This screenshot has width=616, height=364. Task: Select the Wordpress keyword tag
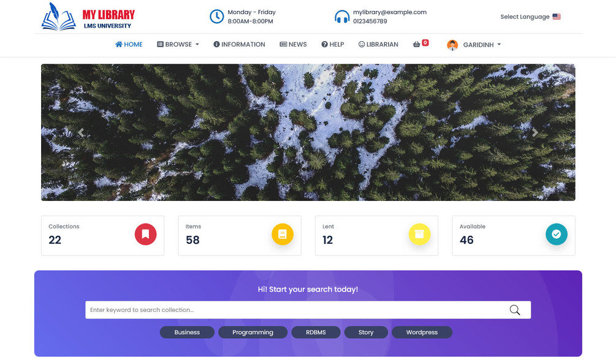(422, 332)
